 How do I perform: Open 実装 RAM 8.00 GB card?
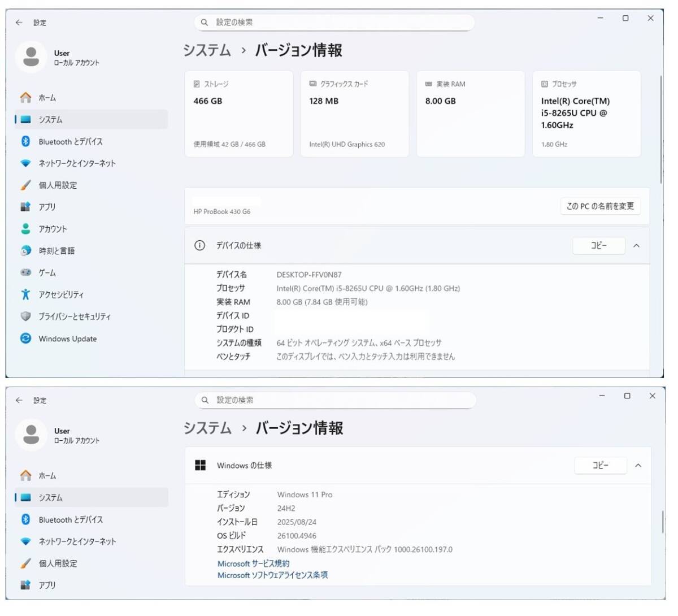pos(471,114)
